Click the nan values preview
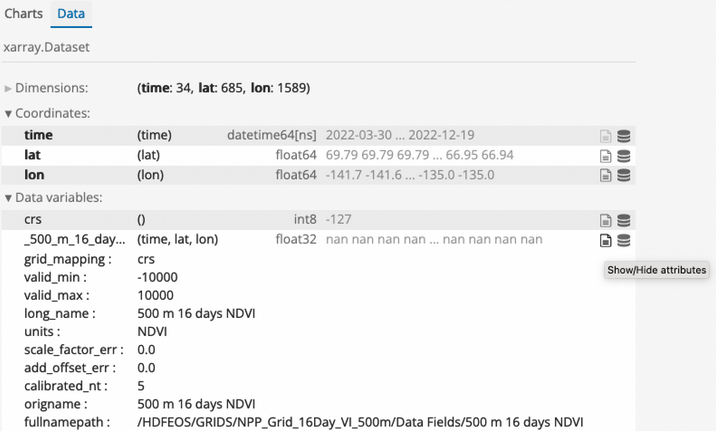The image size is (716, 432). point(434,239)
